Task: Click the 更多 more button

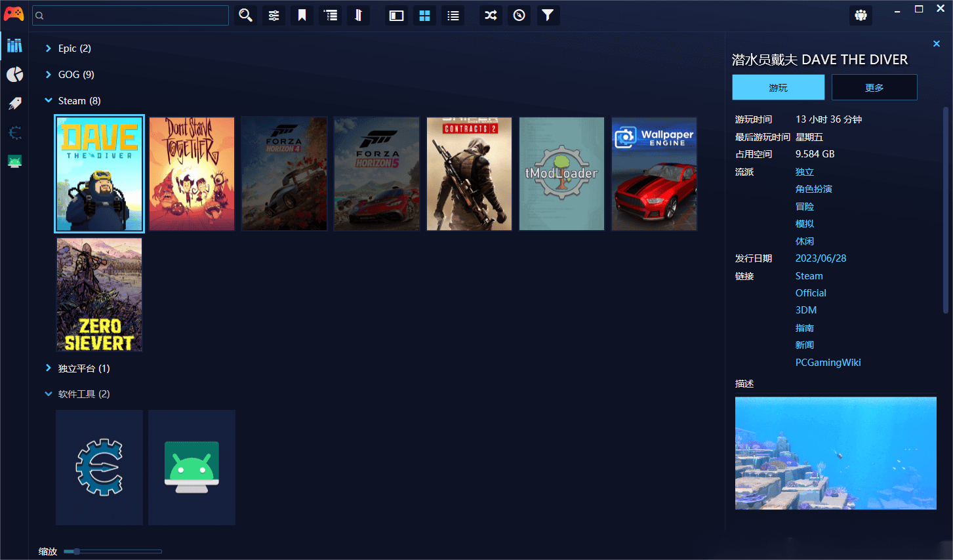Action: pyautogui.click(x=874, y=87)
